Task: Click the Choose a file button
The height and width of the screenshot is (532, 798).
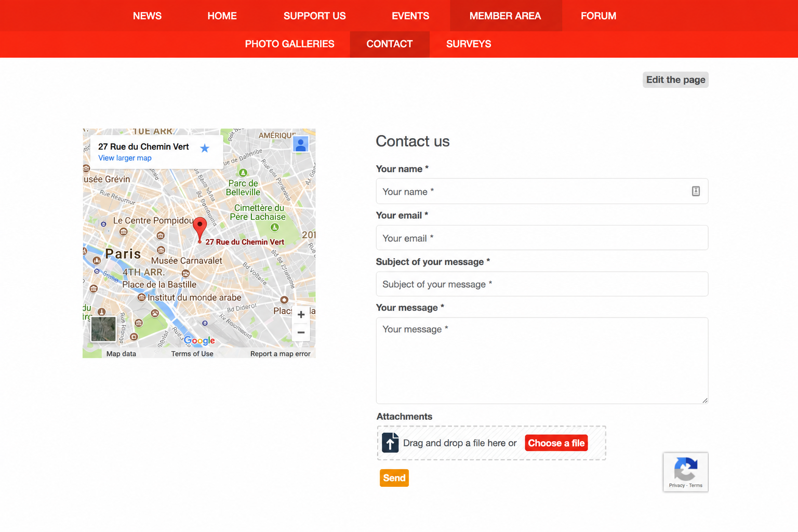Action: 556,443
